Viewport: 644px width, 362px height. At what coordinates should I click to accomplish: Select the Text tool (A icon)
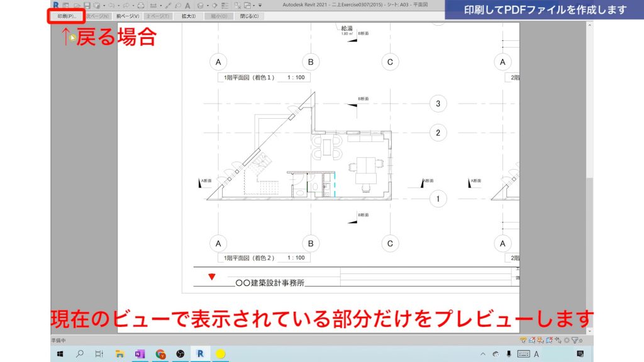pos(187,4)
